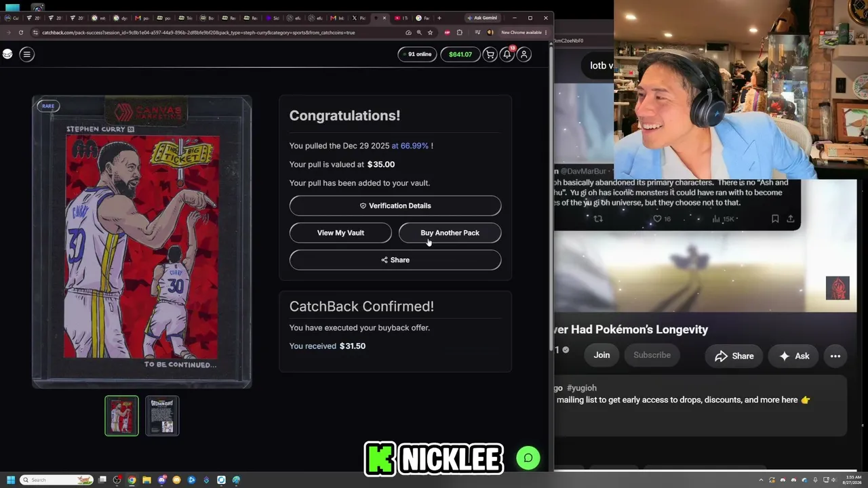The width and height of the screenshot is (868, 488).
Task: Click View My Vault
Action: pyautogui.click(x=340, y=232)
